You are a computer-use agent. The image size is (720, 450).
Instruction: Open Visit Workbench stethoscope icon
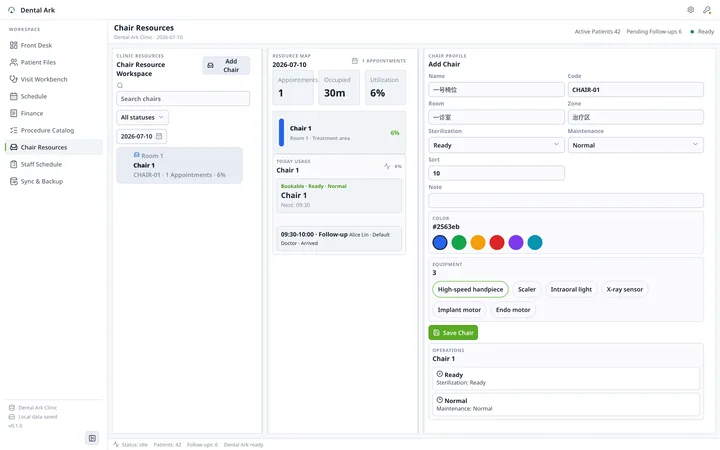pyautogui.click(x=13, y=79)
